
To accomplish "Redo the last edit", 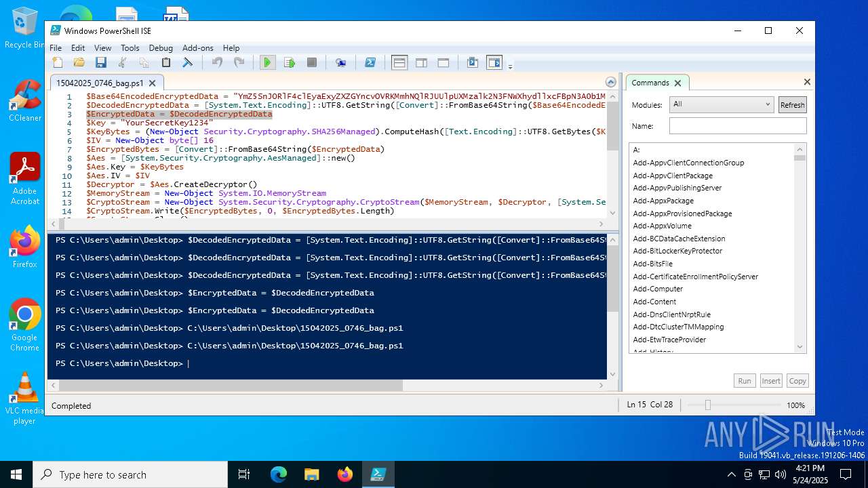I will [x=239, y=62].
